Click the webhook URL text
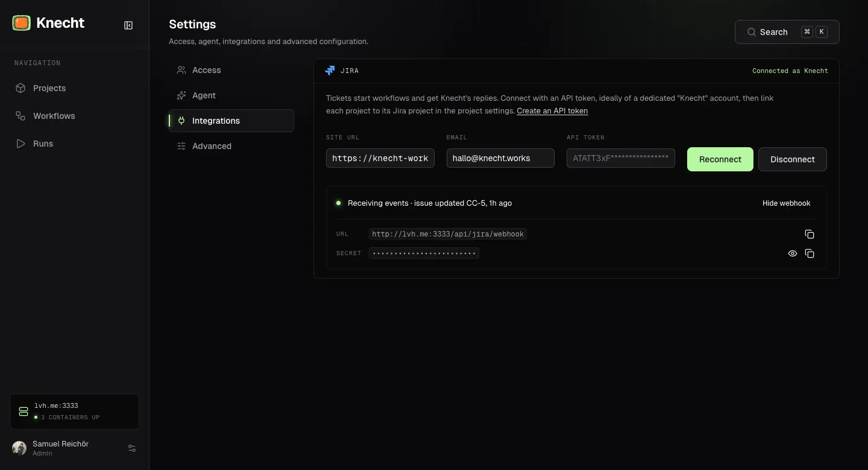The image size is (868, 470). pos(448,234)
